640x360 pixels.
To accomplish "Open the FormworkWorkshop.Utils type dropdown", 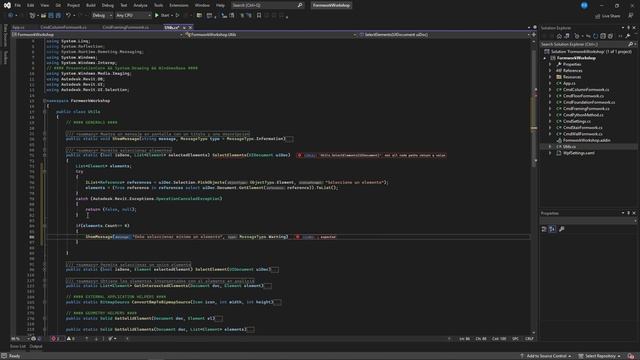I will [x=271, y=35].
